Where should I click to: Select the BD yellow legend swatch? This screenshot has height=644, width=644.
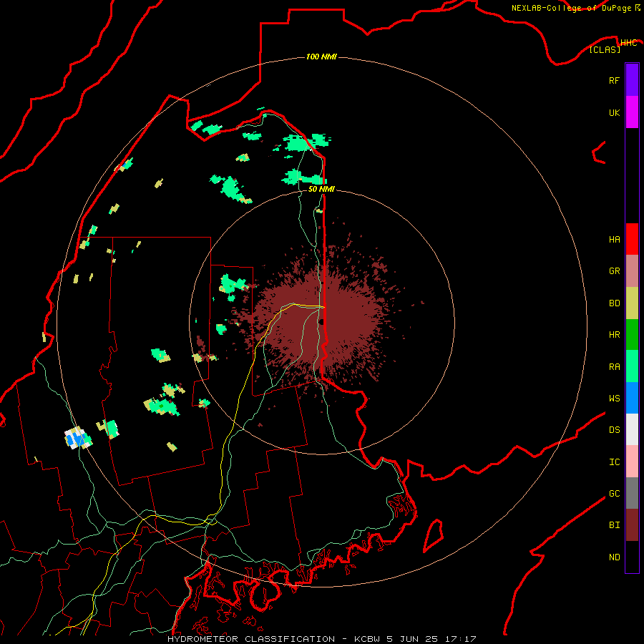pos(632,303)
